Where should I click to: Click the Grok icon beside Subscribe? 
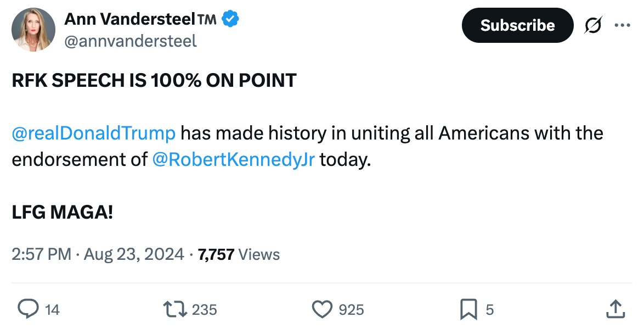click(593, 25)
